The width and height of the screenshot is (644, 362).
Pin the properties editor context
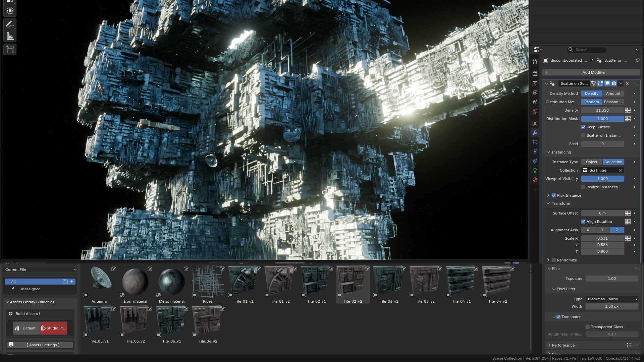[x=637, y=60]
